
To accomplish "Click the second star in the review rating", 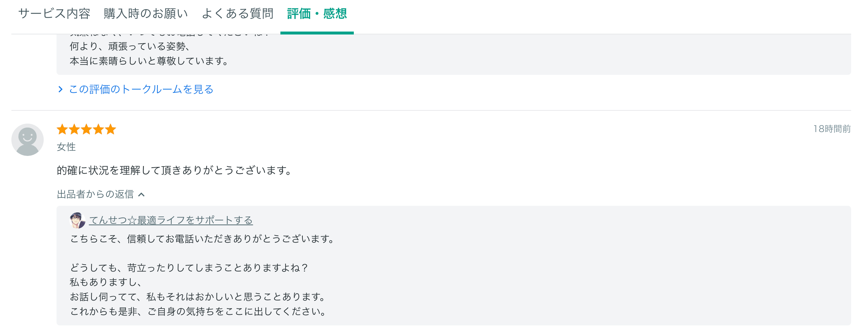I will point(75,129).
